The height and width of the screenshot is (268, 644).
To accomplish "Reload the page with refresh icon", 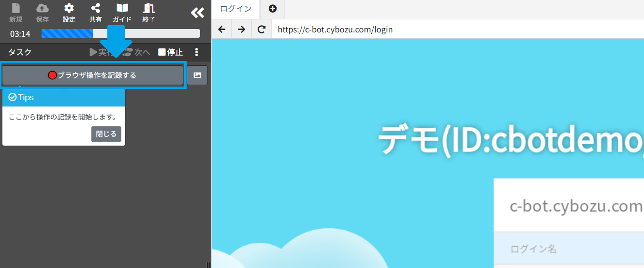I will pos(262,30).
